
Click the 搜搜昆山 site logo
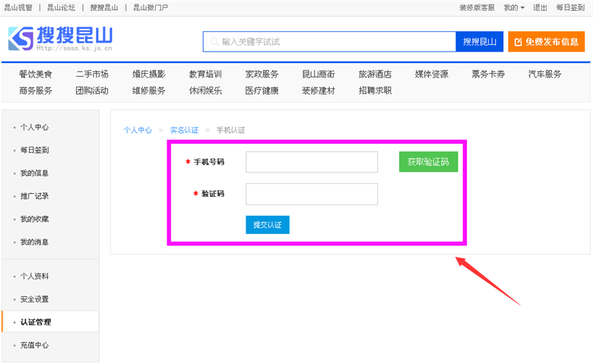click(x=60, y=39)
